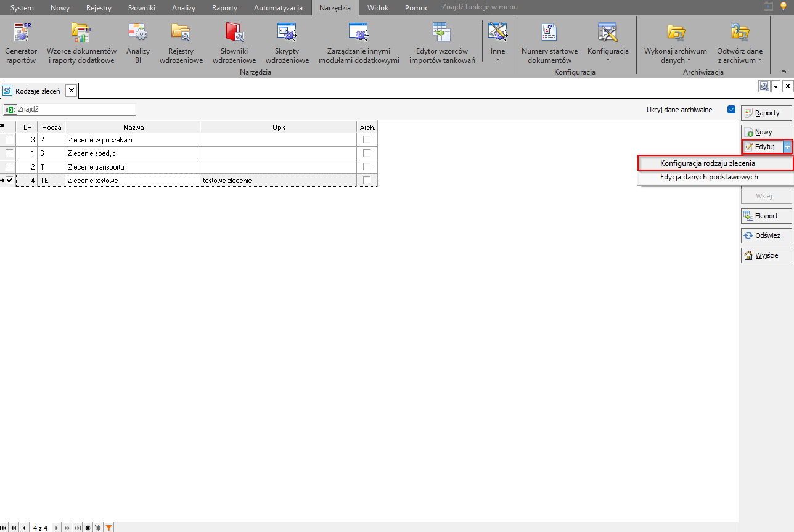
Task: Expand the Edytuj button dropdown arrow
Action: (787, 147)
